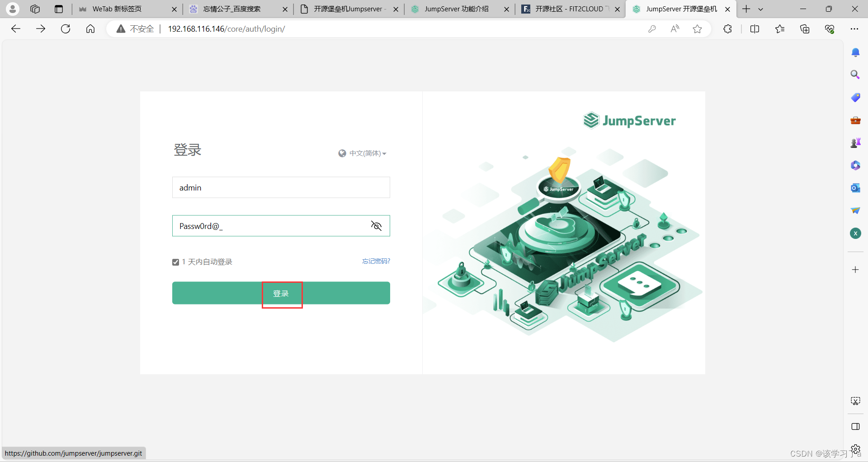Image resolution: width=868 pixels, height=462 pixels.
Task: Click the sidebar screenshot icon
Action: pos(855,401)
